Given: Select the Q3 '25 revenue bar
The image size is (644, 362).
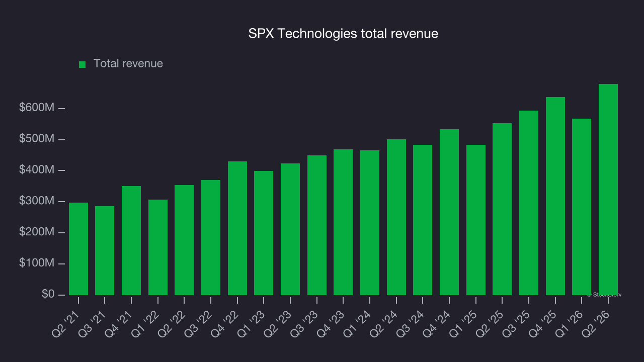Looking at the screenshot, I should (529, 203).
